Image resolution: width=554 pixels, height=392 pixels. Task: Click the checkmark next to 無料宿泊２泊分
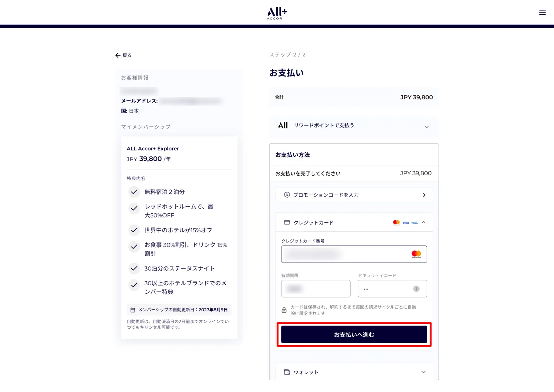pos(134,191)
